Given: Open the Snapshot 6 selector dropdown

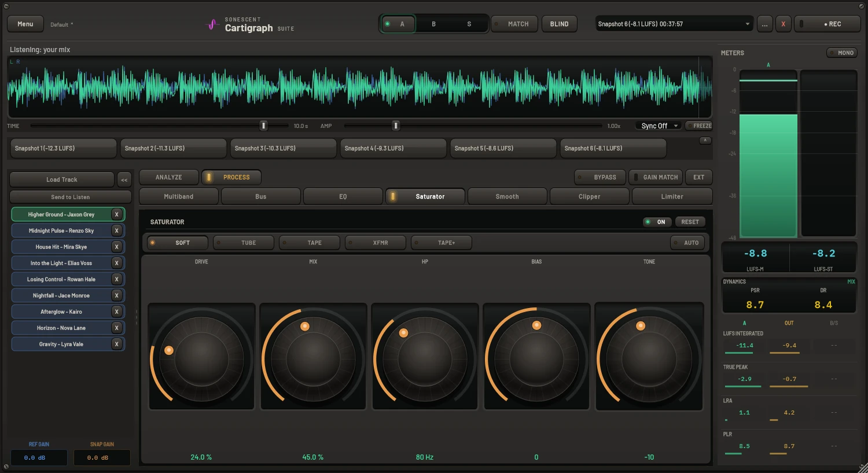Looking at the screenshot, I should 675,24.
